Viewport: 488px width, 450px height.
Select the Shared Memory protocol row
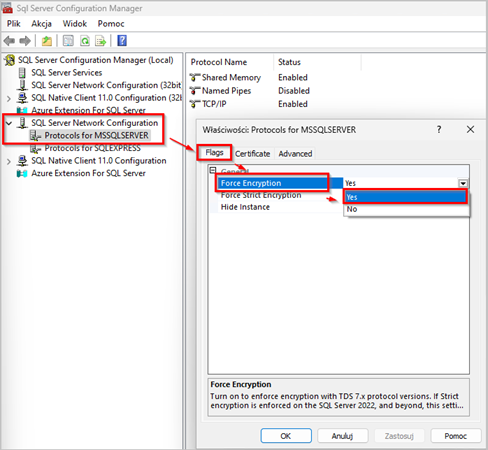231,77
